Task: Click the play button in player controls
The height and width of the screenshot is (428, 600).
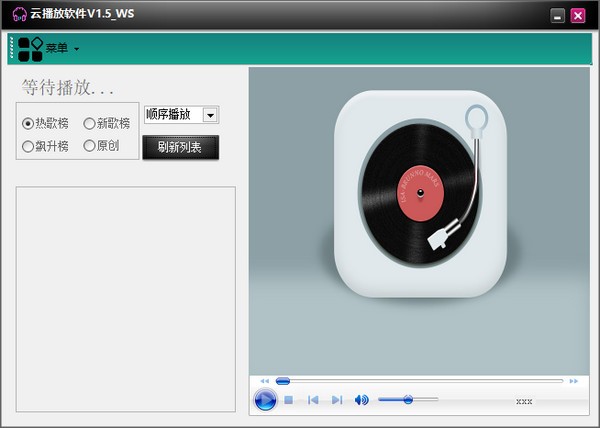Action: tap(265, 400)
